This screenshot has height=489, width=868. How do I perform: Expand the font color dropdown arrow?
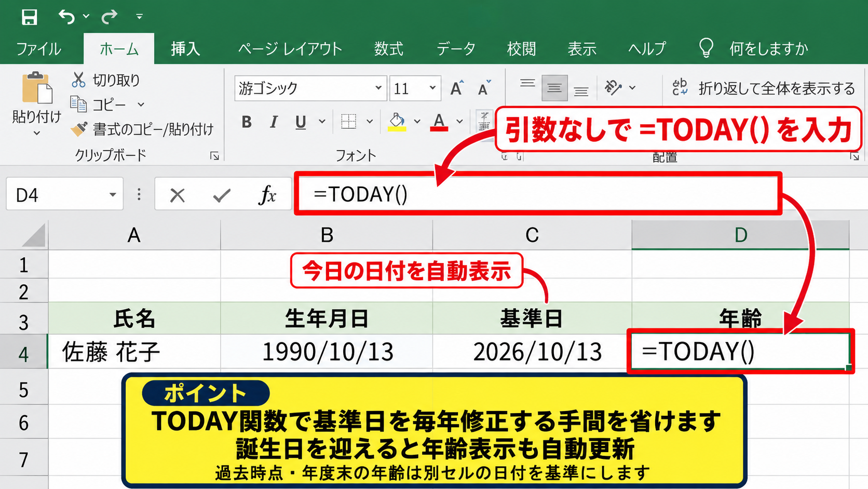tap(459, 122)
